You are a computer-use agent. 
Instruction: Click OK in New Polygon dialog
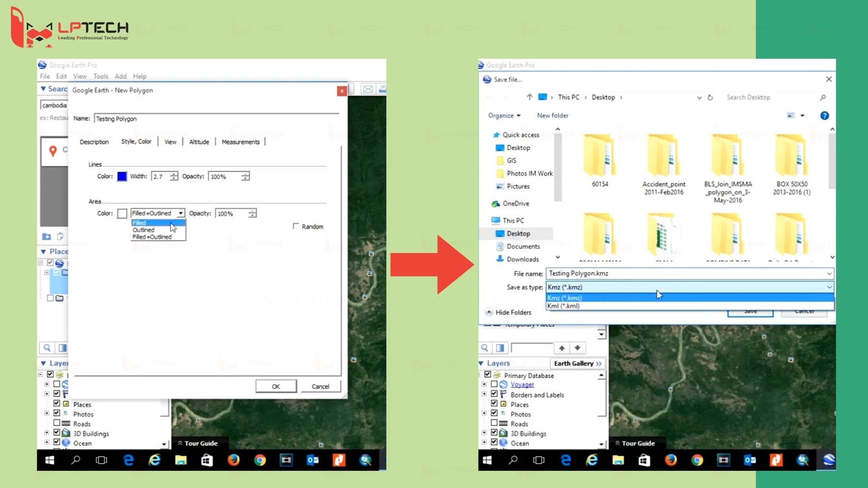[x=276, y=386]
